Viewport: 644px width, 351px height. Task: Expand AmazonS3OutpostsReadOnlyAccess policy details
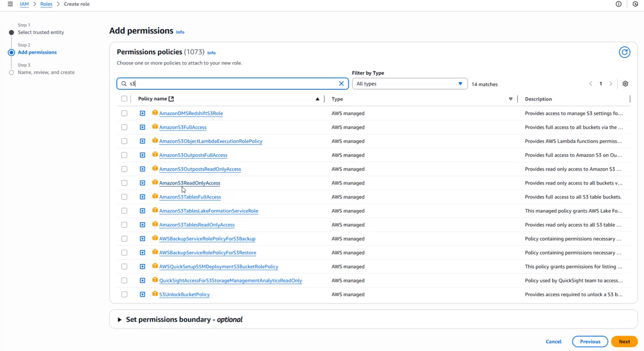tap(142, 169)
